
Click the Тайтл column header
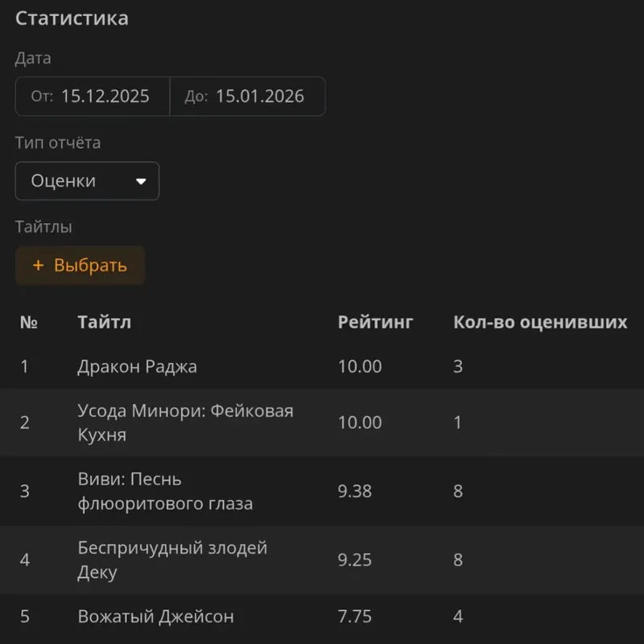click(105, 323)
